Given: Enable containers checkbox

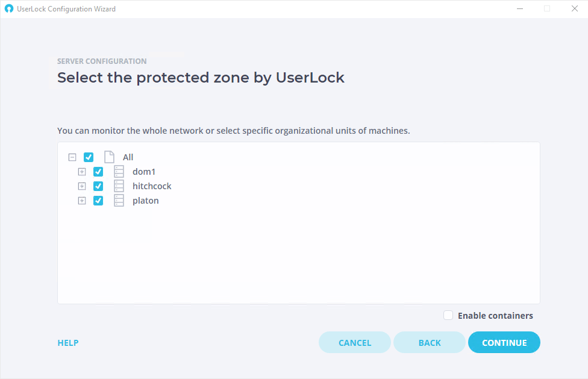Looking at the screenshot, I should 448,315.
